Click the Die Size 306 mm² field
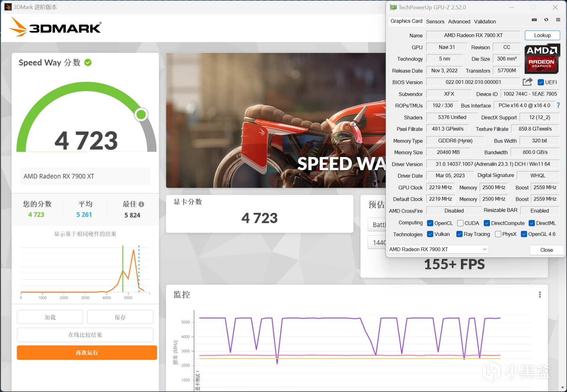The height and width of the screenshot is (392, 567). (x=507, y=59)
